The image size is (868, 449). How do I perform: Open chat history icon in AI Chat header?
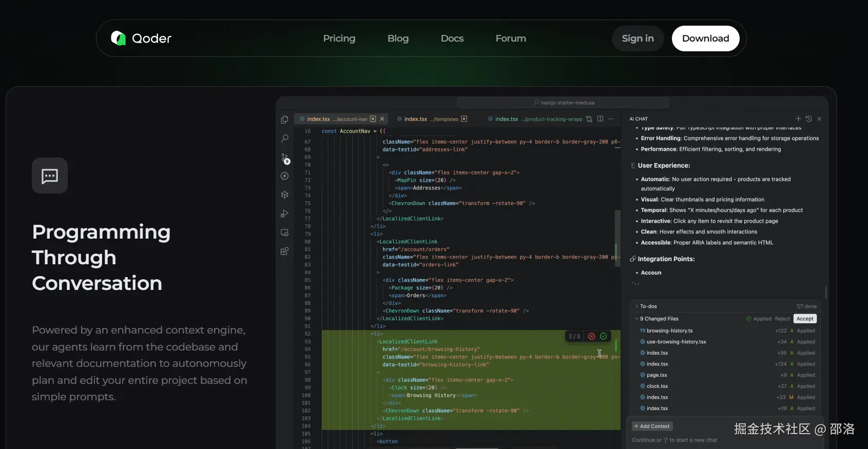coord(808,119)
